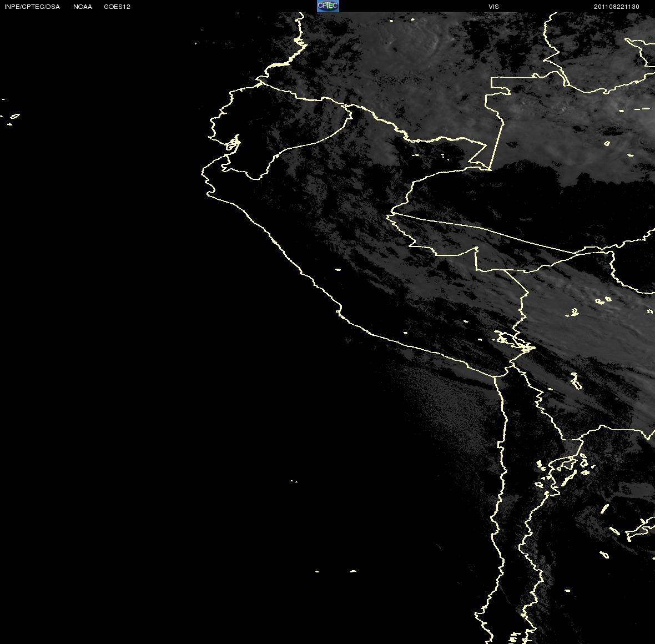The width and height of the screenshot is (655, 644).
Task: Click the NOAA label in header
Action: point(83,7)
